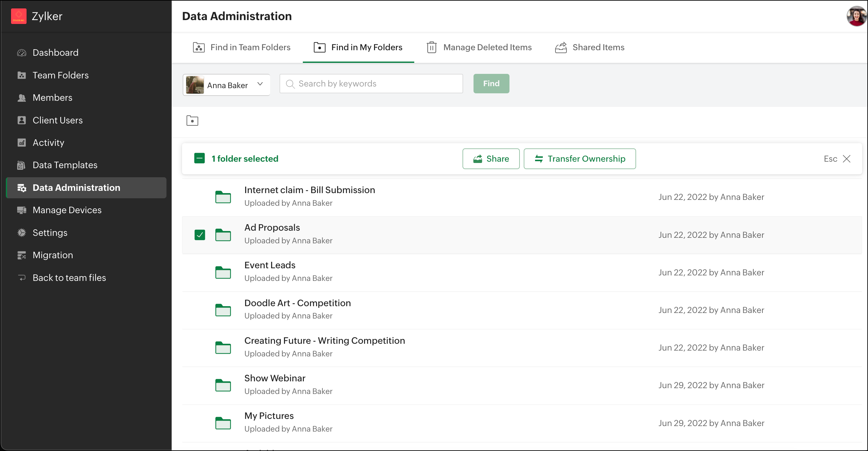This screenshot has height=451, width=868.
Task: Click the green Find button
Action: (x=491, y=83)
